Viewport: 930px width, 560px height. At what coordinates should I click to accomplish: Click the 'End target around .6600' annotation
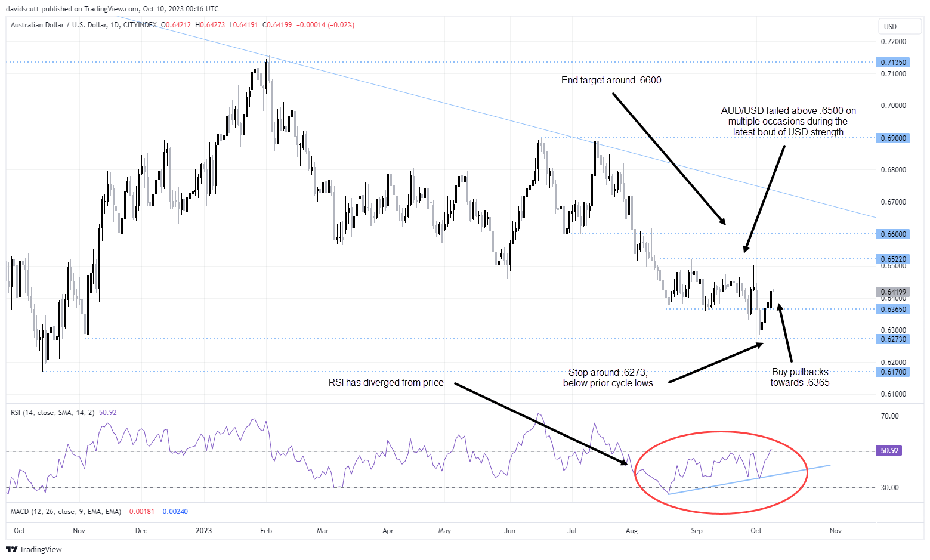pos(611,81)
